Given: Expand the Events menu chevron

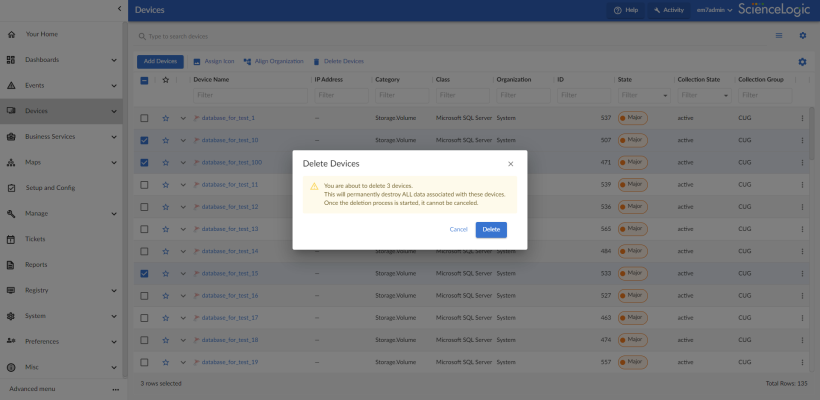Looking at the screenshot, I should coord(114,86).
